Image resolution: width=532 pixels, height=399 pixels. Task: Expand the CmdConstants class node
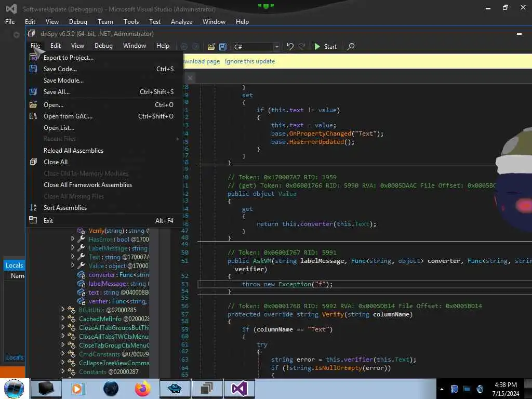tap(63, 353)
